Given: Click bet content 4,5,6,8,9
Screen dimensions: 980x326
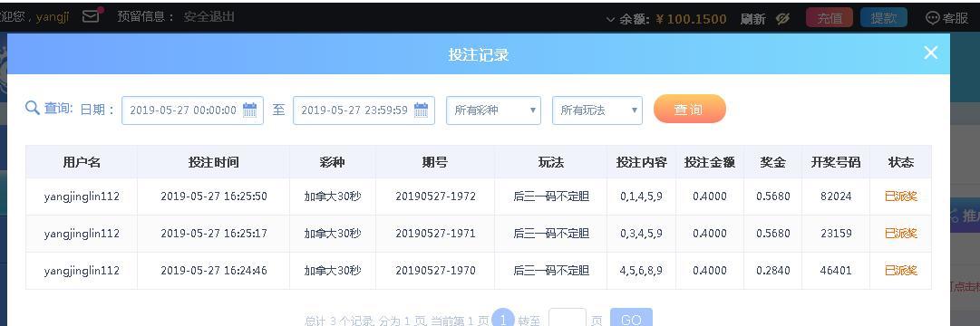Looking at the screenshot, I should 641,271.
